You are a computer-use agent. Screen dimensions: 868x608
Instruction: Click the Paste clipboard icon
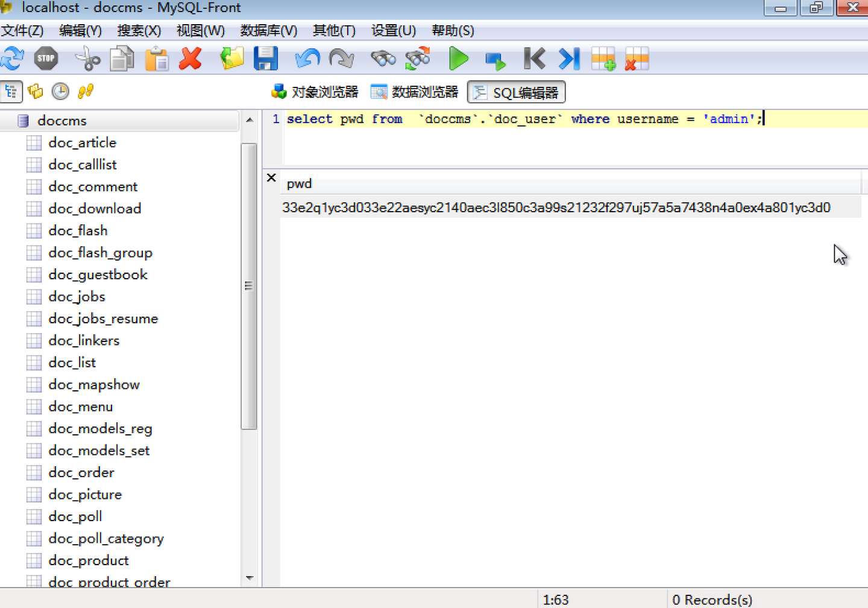click(x=157, y=59)
